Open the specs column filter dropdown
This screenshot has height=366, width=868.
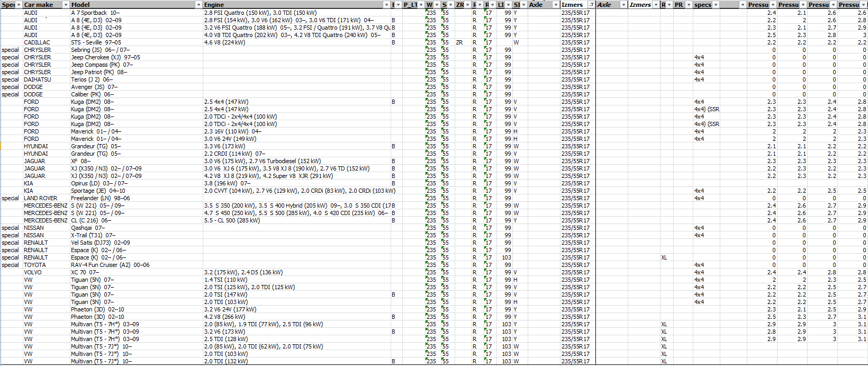click(x=716, y=5)
